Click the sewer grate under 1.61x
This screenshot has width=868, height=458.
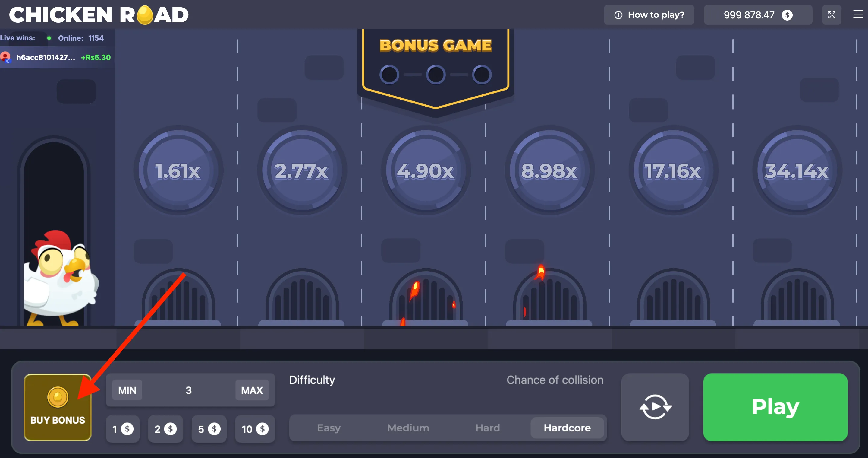click(x=178, y=297)
